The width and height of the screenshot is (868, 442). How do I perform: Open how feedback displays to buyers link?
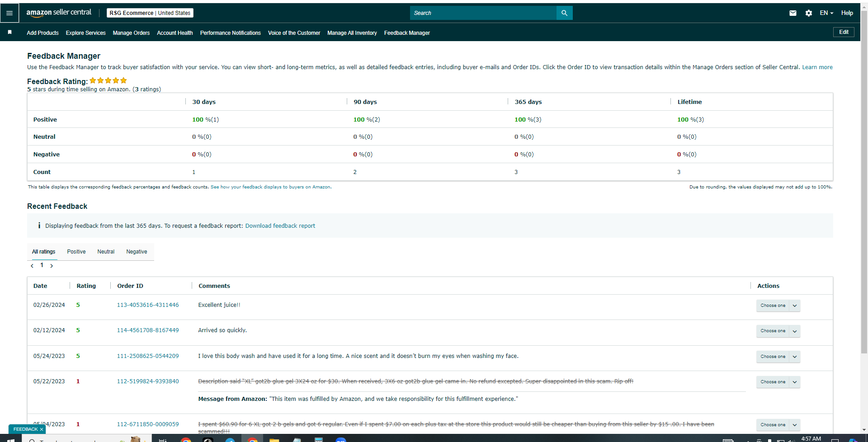coord(270,187)
